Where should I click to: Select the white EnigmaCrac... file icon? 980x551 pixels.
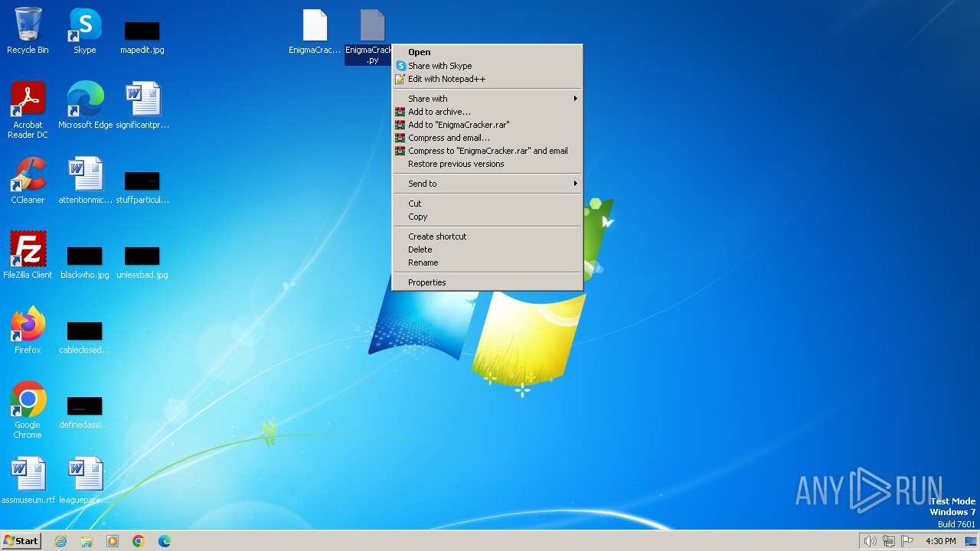(315, 32)
